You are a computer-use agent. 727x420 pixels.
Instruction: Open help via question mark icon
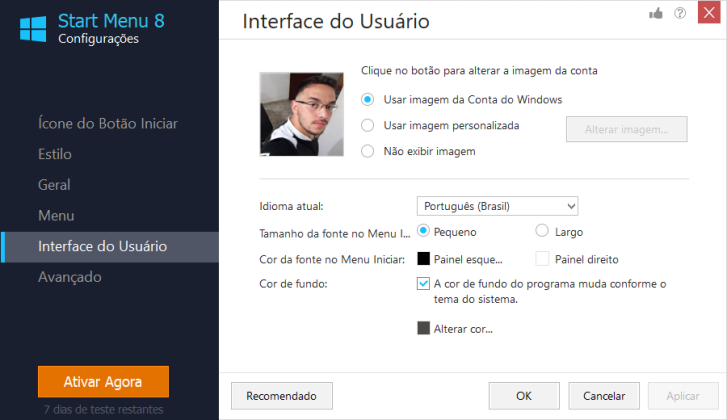680,13
